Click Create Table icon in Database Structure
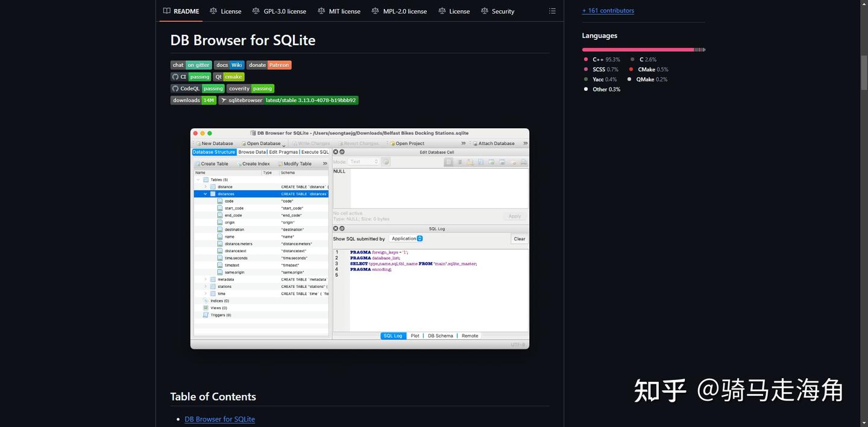Screen dimensions: 868x427 pyautogui.click(x=198, y=164)
